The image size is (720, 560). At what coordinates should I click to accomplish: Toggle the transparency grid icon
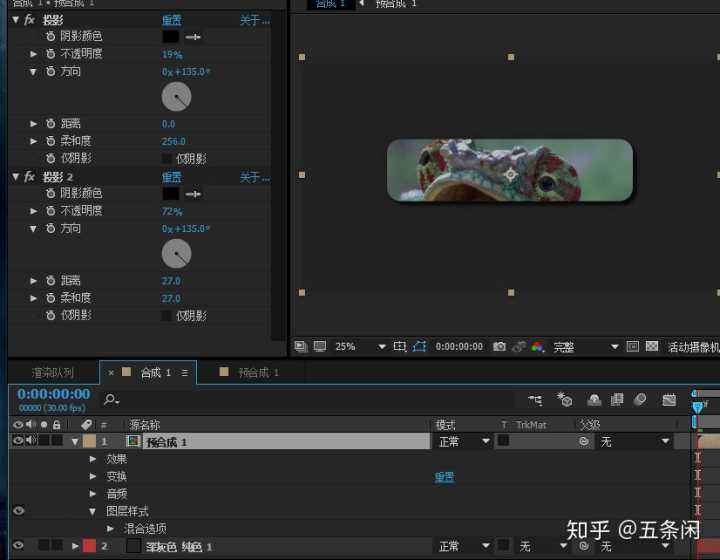pyautogui.click(x=652, y=346)
